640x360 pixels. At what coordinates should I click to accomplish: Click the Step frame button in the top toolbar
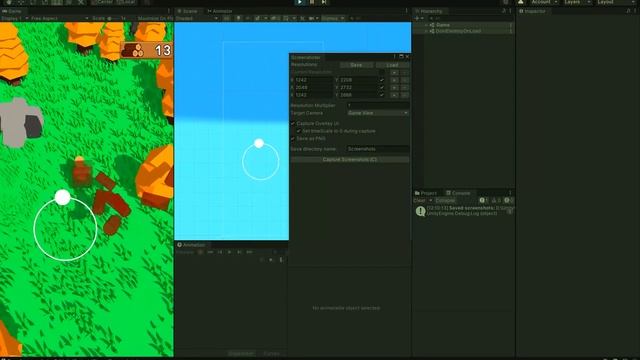(x=324, y=2)
